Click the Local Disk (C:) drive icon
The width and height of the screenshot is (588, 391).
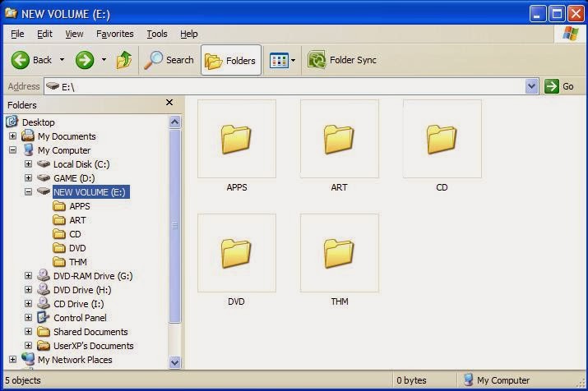coord(44,163)
